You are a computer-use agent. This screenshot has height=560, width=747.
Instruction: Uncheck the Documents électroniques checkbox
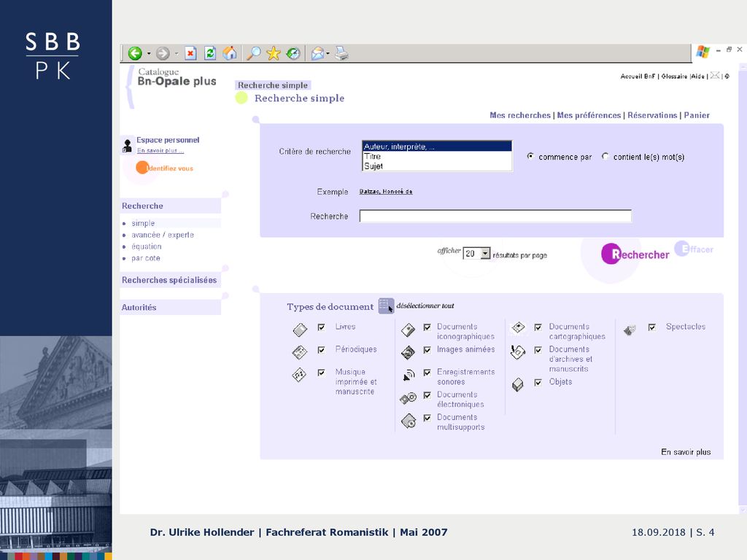click(427, 395)
